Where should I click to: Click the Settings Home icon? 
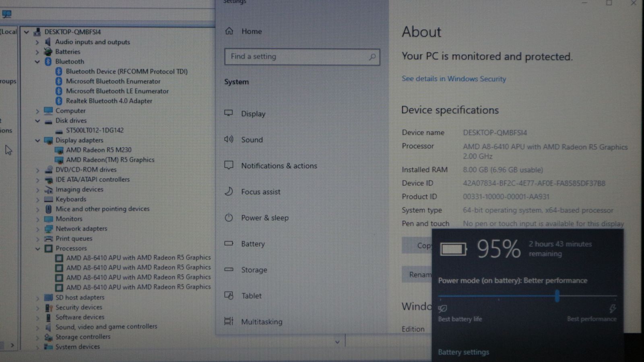229,31
